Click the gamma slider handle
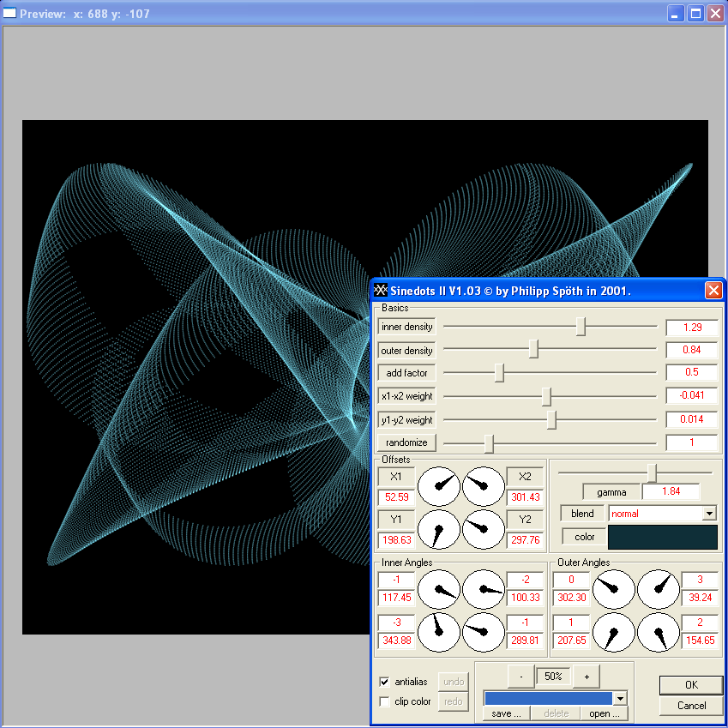728x728 pixels. (x=653, y=473)
